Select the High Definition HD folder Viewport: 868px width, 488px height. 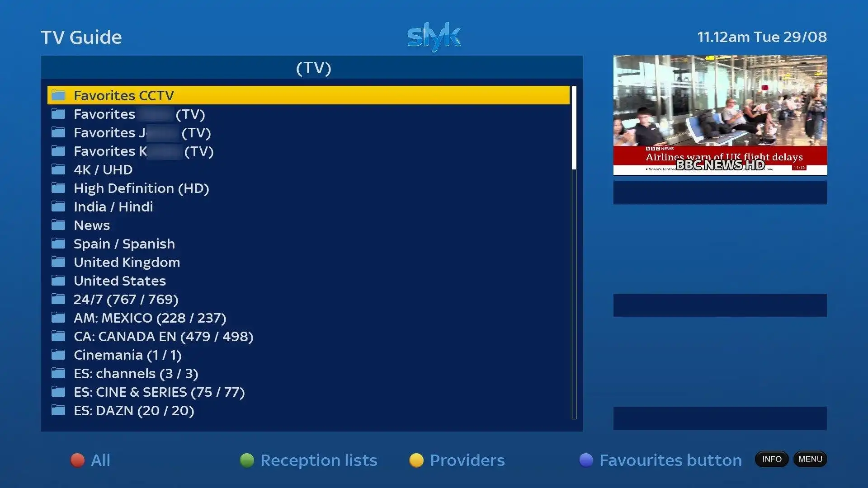point(141,188)
